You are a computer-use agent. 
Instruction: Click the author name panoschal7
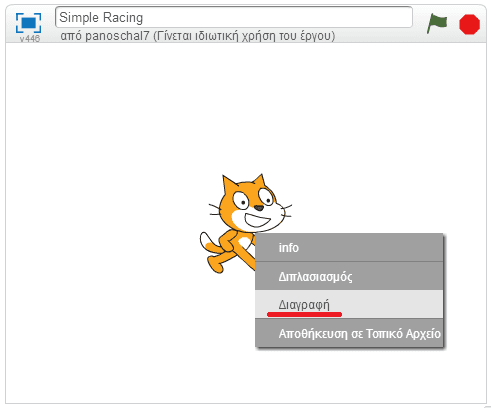click(117, 36)
